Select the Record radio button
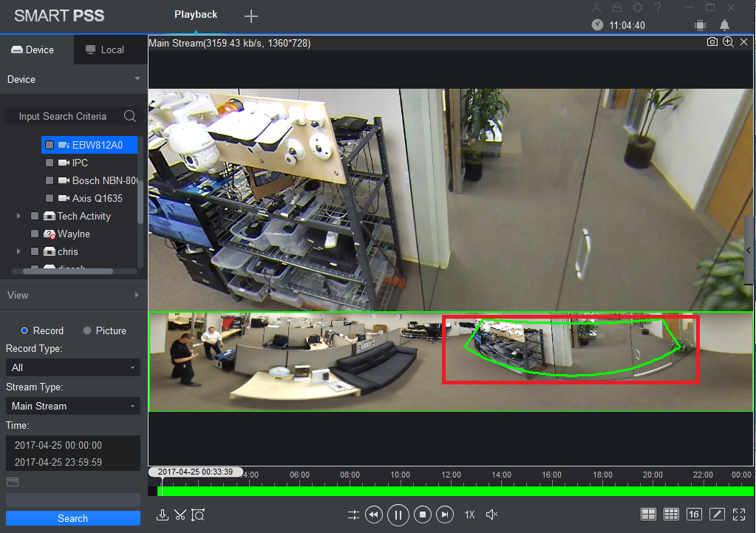 [24, 330]
